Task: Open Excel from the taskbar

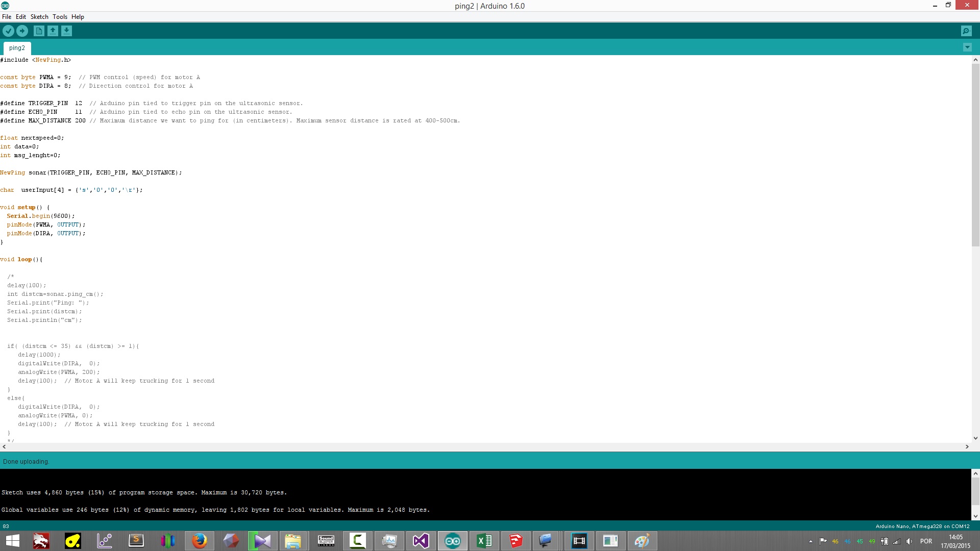Action: pos(484,541)
